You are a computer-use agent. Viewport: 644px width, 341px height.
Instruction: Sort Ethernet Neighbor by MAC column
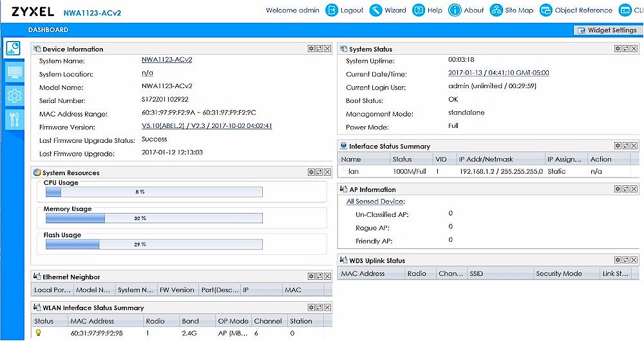tap(303, 290)
